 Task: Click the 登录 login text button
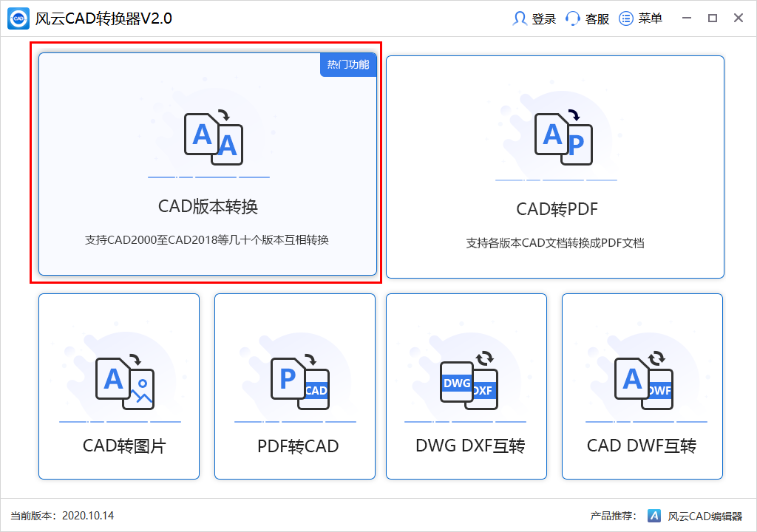tap(544, 18)
